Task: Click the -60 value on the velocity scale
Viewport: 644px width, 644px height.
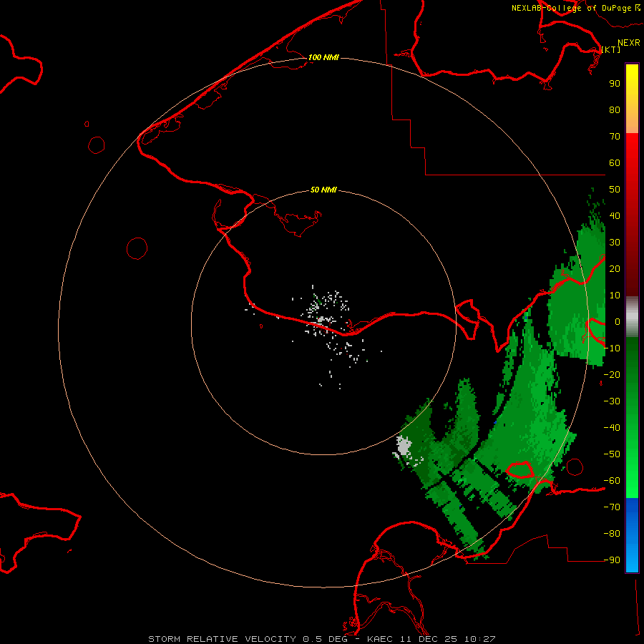Action: tap(612, 481)
